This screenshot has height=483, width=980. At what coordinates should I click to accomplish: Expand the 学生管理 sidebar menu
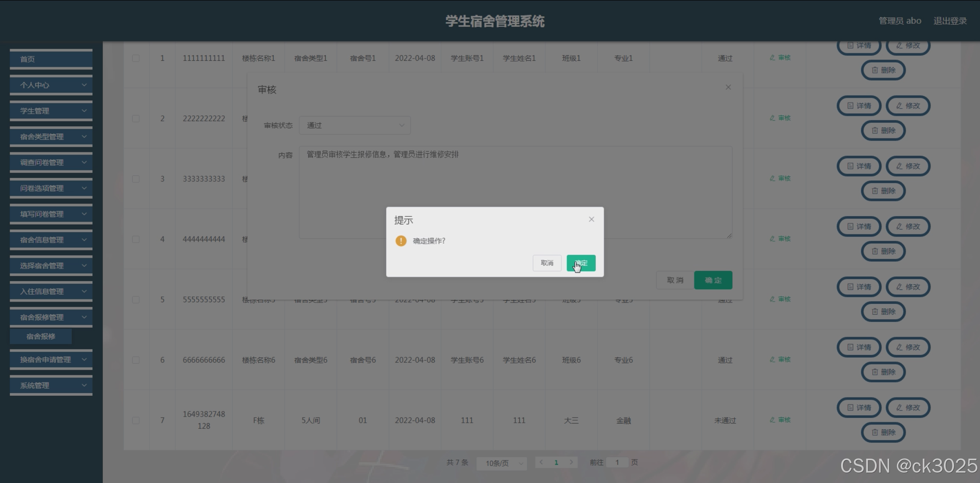(x=51, y=111)
